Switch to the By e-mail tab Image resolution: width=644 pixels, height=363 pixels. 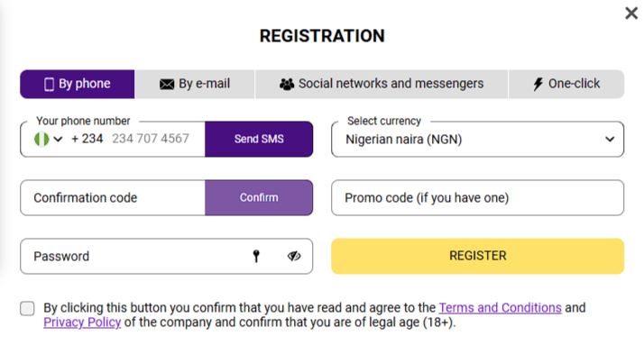[195, 84]
